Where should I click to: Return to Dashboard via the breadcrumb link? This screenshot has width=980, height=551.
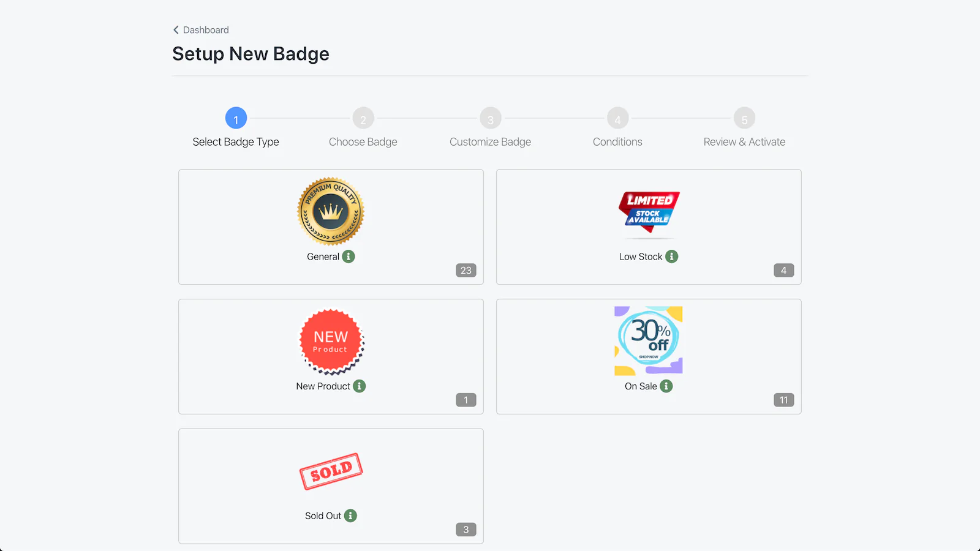[206, 30]
